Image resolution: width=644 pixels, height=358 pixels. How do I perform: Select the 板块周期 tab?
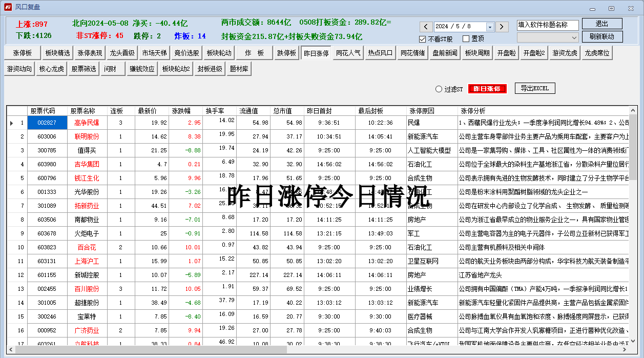(x=477, y=53)
